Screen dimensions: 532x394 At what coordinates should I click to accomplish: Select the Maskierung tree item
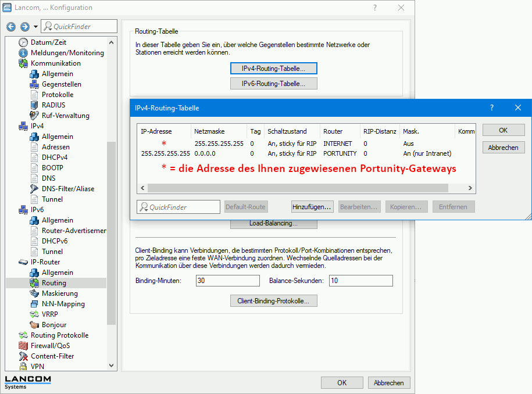click(59, 293)
